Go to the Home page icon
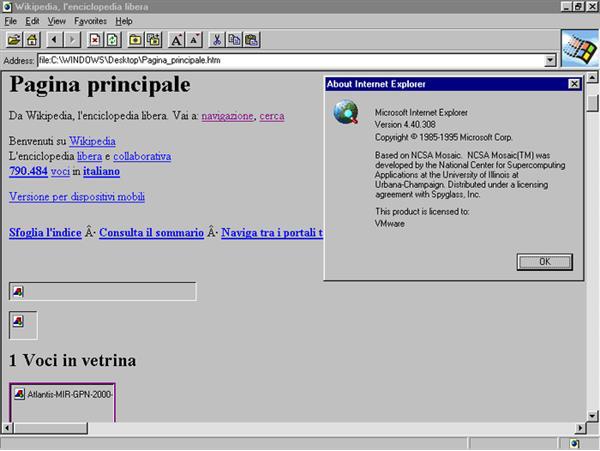 point(32,40)
